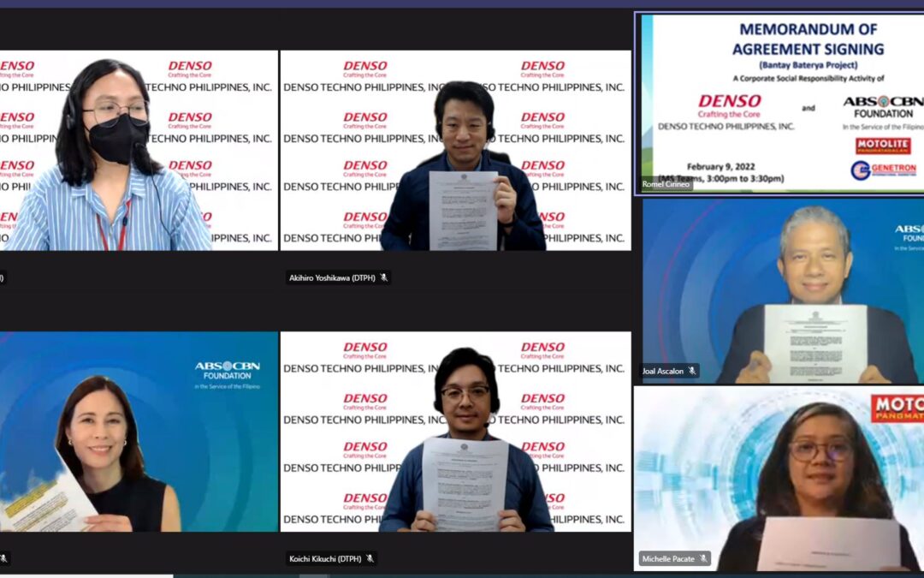Image resolution: width=924 pixels, height=578 pixels.
Task: Click the ABS-CBN Foundation logo on the slide
Action: pos(881,107)
